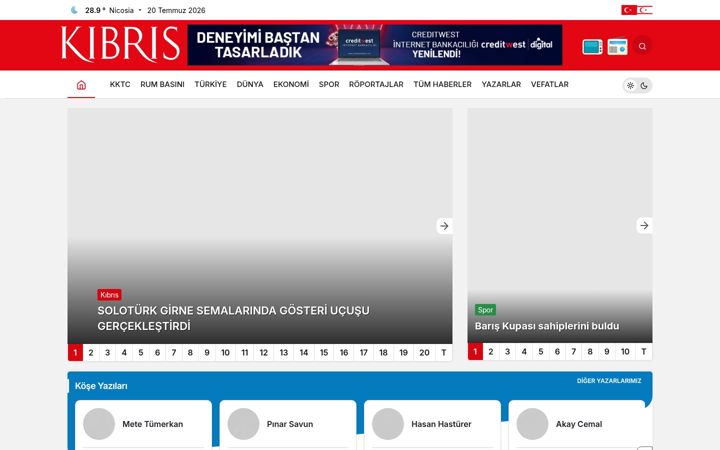The width and height of the screenshot is (720, 450).
Task: Open the Creditwest banner advertisement
Action: point(375,45)
